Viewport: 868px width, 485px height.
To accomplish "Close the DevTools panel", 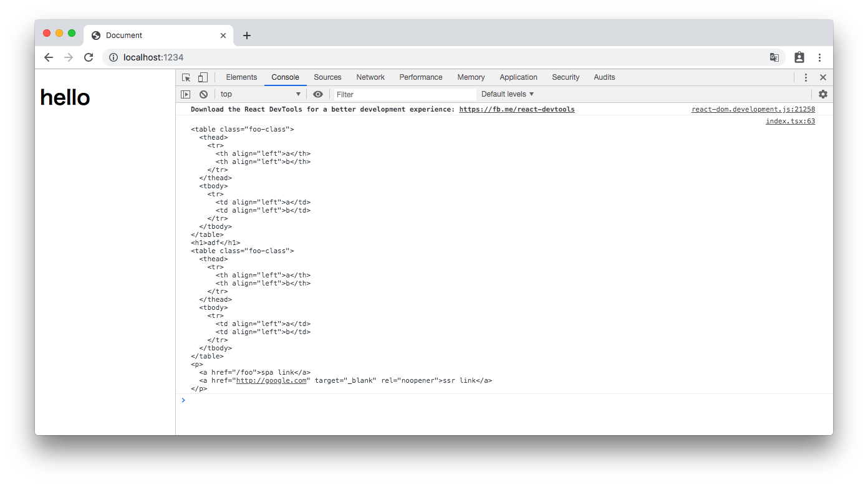I will click(823, 77).
